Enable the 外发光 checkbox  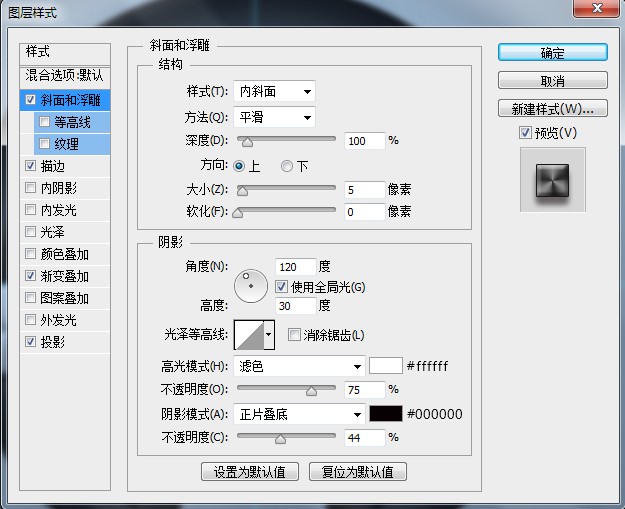click(x=31, y=319)
